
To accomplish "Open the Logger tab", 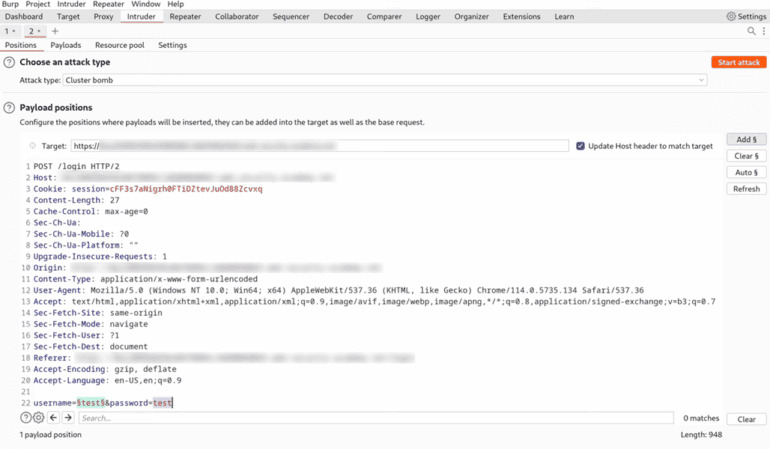I will click(x=428, y=16).
